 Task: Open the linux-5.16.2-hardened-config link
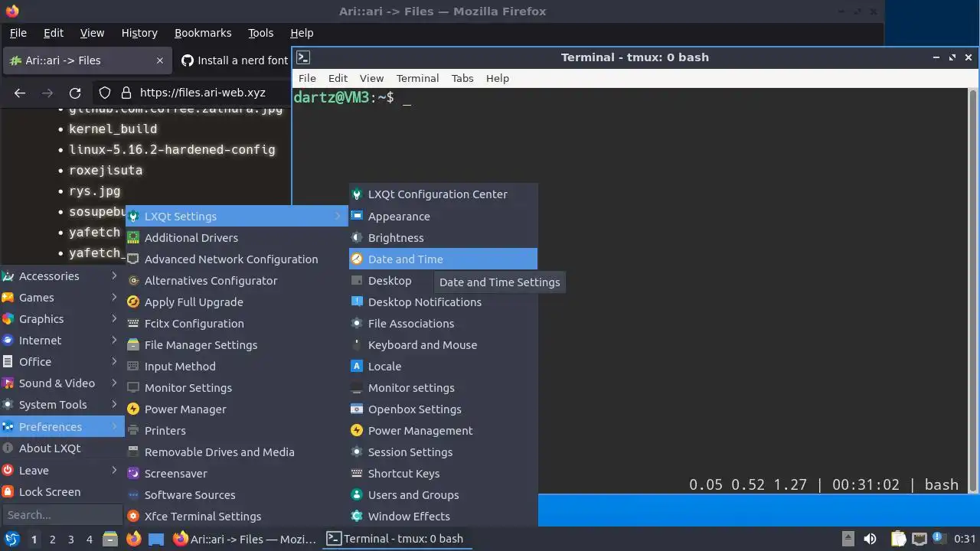click(172, 149)
